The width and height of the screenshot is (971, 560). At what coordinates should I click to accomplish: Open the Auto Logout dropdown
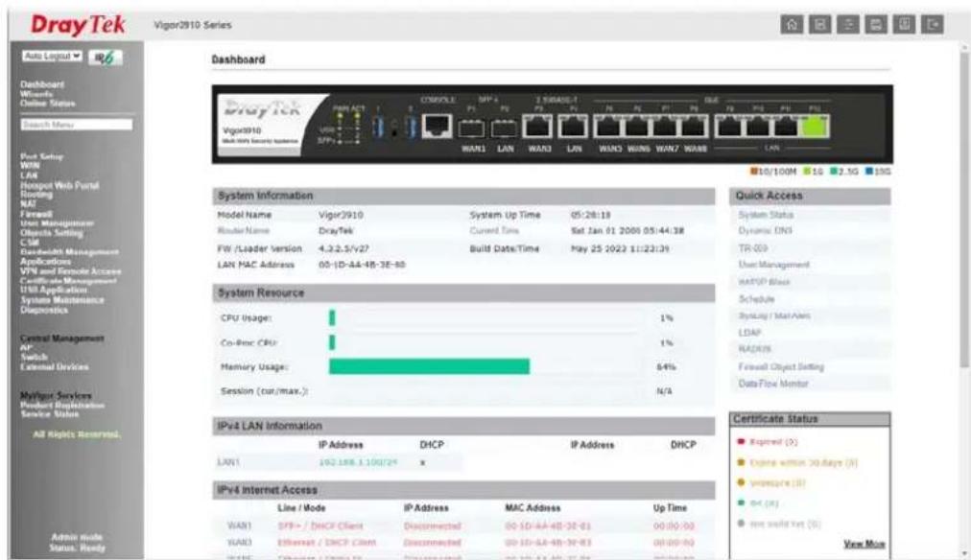(53, 57)
